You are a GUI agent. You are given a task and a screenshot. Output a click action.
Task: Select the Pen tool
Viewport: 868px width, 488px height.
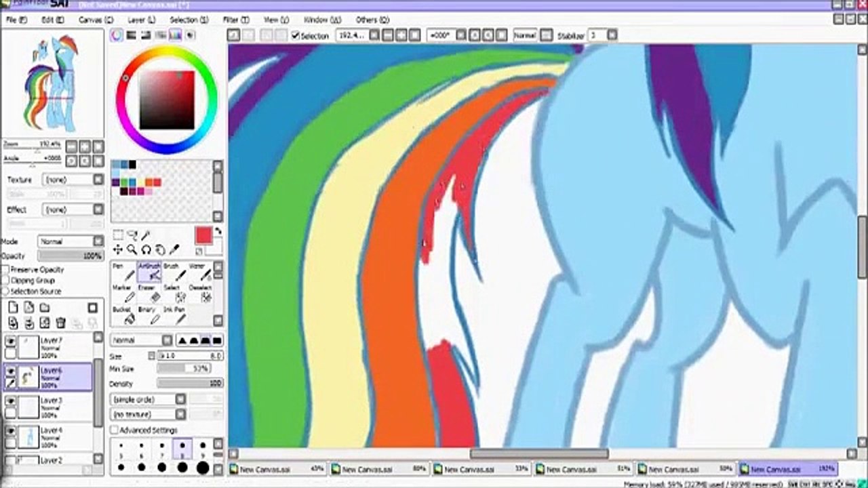pos(123,272)
